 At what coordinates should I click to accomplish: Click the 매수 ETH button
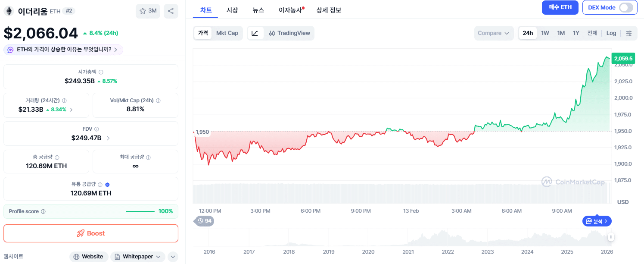tap(560, 7)
